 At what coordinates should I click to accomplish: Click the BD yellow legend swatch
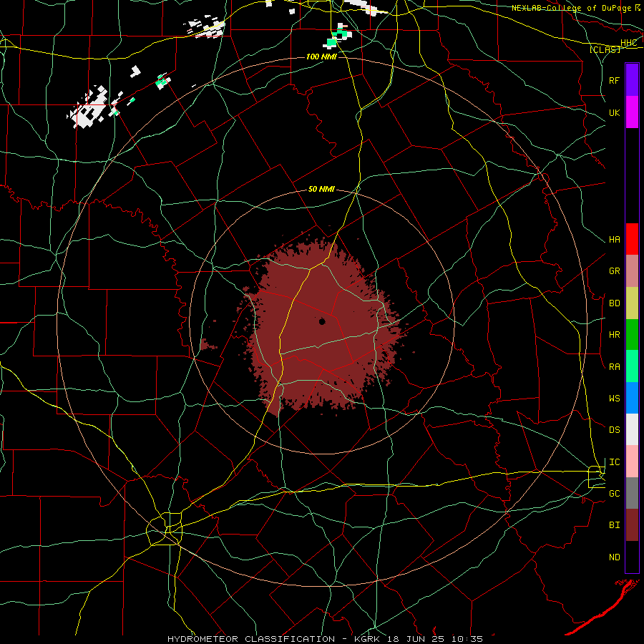tap(632, 303)
